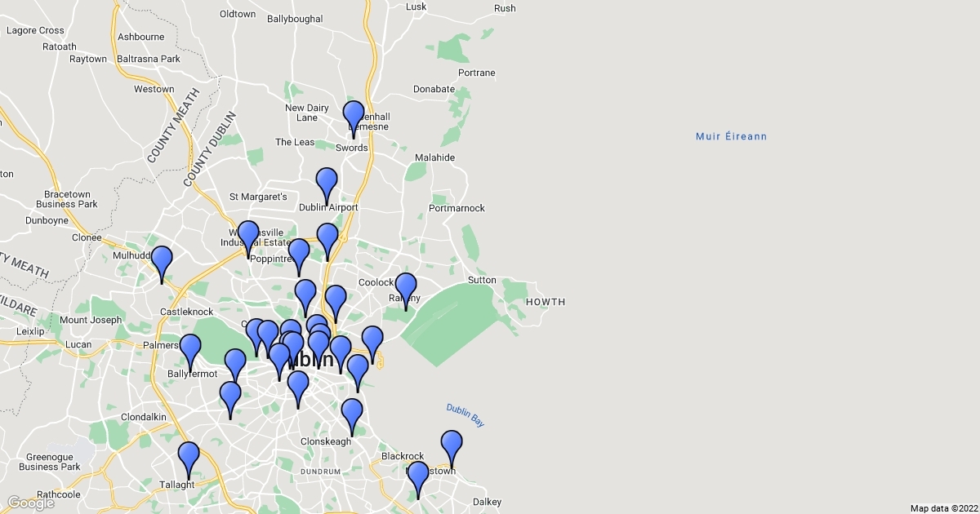Select the marker on Woodsville Industrial Estate
The image size is (980, 514).
(x=248, y=237)
